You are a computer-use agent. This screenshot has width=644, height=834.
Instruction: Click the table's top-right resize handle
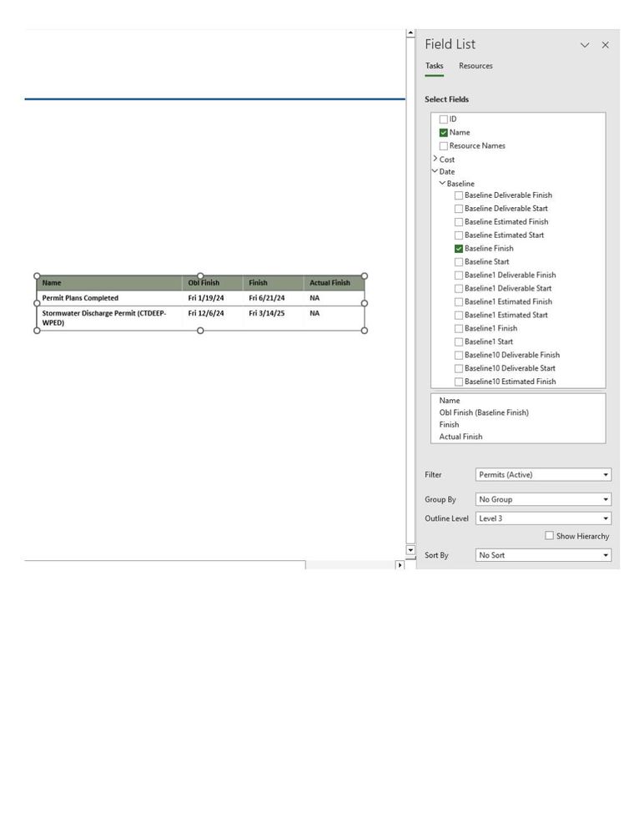(x=365, y=276)
